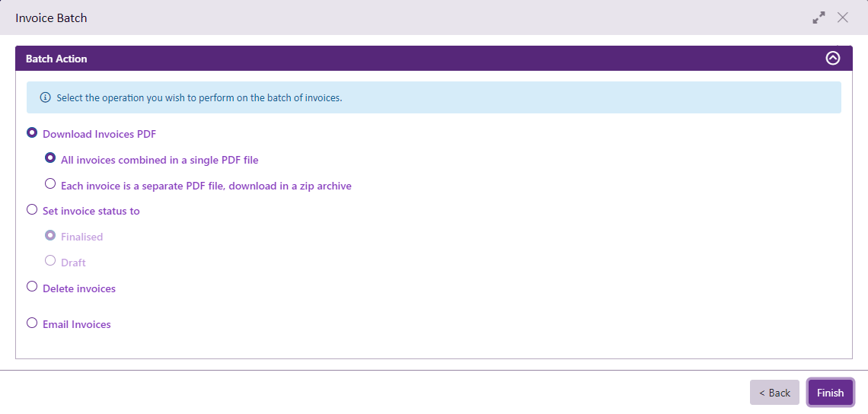
Task: Click the info icon in blue banner
Action: tap(45, 97)
